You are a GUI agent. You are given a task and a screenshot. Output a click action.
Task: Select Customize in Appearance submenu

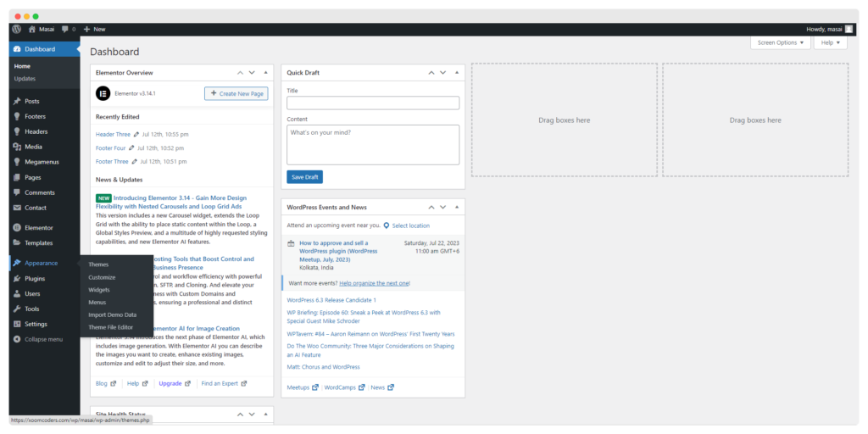[102, 277]
